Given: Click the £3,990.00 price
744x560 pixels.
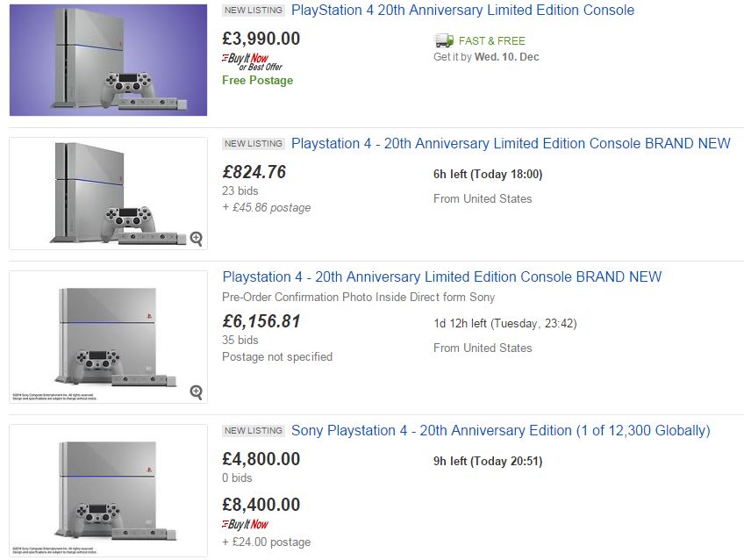Looking at the screenshot, I should [x=261, y=39].
